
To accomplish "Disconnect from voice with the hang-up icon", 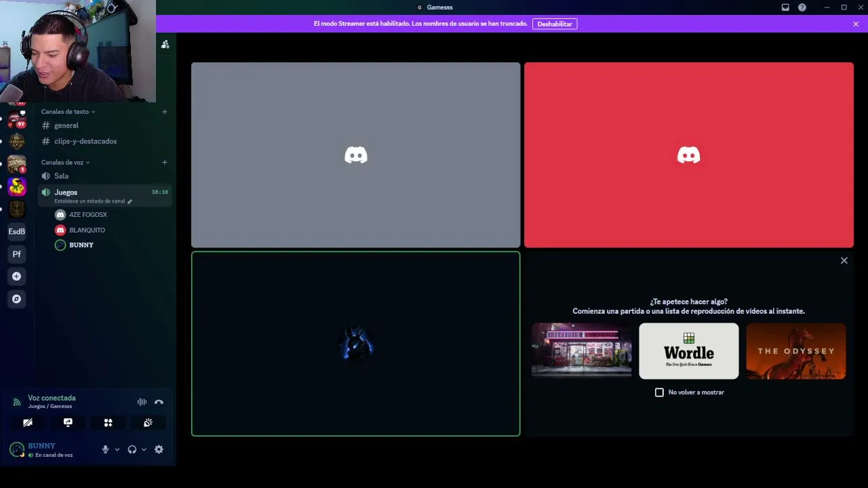I will [159, 402].
